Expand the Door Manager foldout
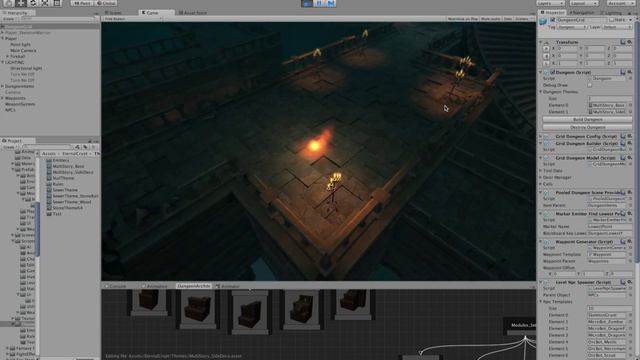The width and height of the screenshot is (640, 360). click(x=541, y=178)
